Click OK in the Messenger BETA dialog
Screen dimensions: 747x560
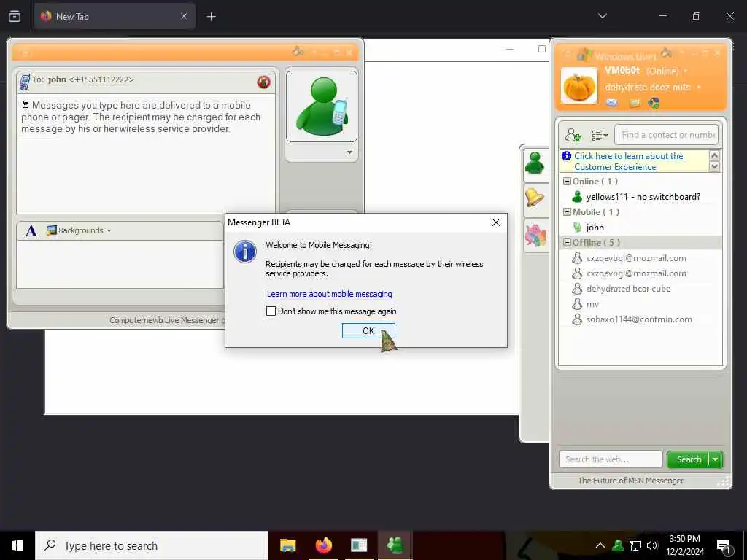click(368, 330)
